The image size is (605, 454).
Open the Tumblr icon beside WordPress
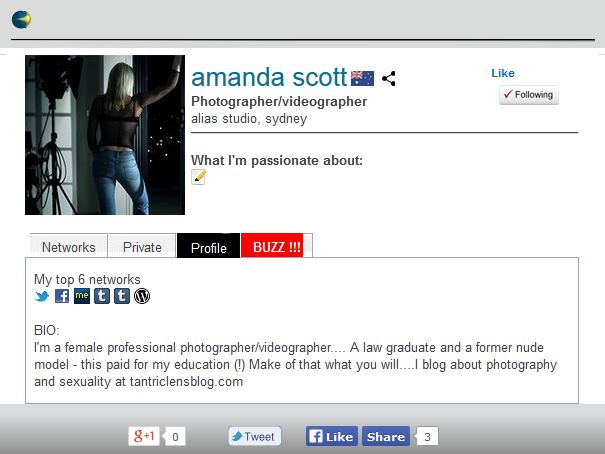pos(122,296)
